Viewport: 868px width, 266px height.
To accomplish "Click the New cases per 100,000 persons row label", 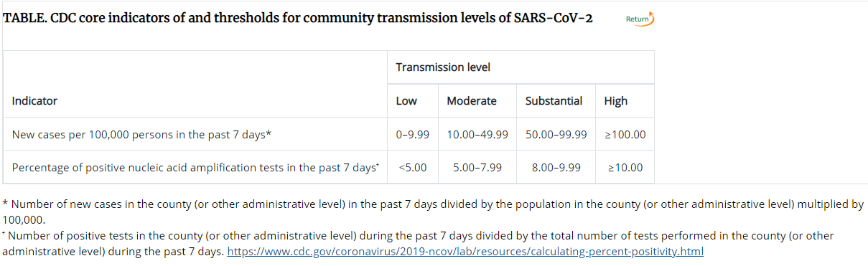I will (141, 134).
